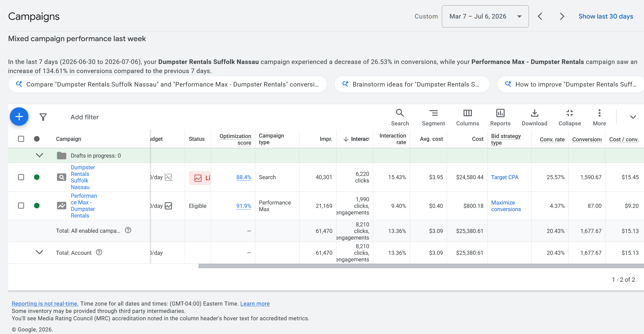Screen dimensions: 644x334
Task: Select all campaigns header checkbox
Action: (21, 139)
